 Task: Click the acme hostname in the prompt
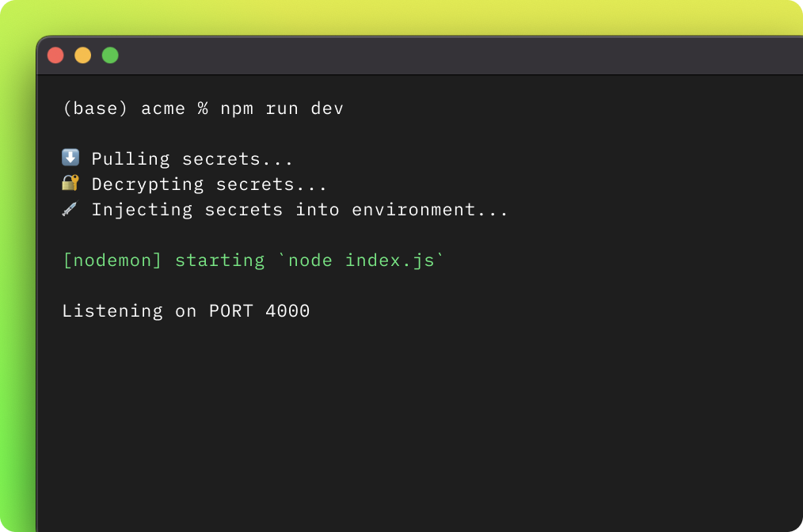pos(165,108)
